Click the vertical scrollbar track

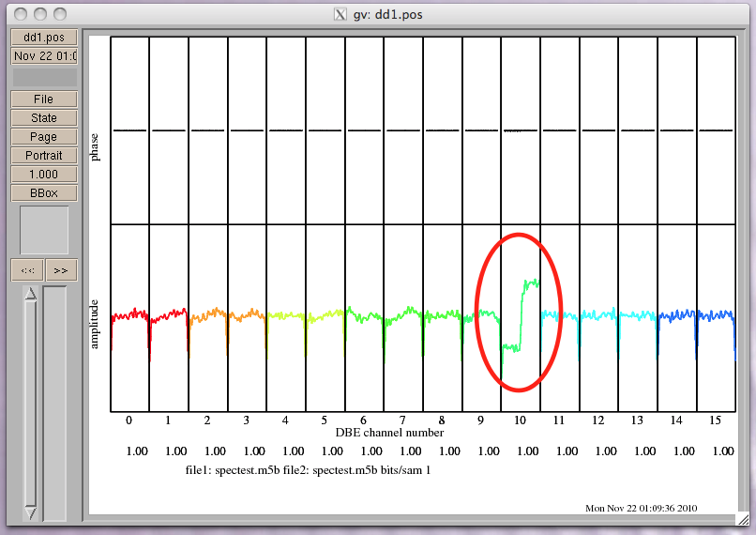[x=30, y=404]
